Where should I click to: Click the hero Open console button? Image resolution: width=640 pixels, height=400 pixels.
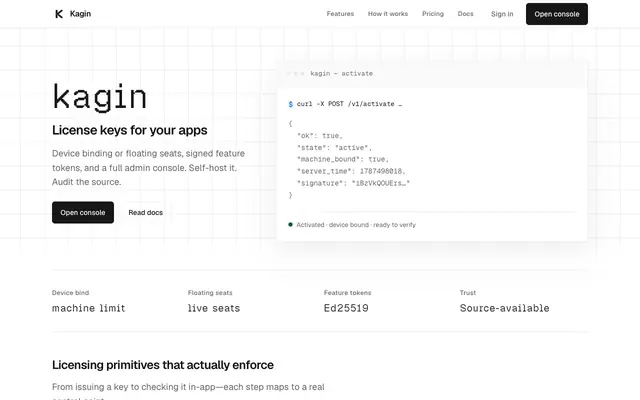(x=83, y=212)
